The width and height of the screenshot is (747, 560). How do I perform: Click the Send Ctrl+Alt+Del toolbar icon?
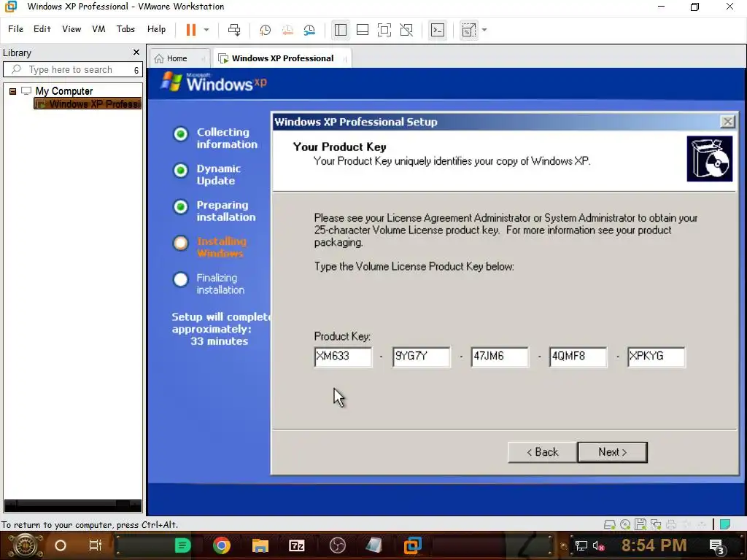tap(234, 30)
